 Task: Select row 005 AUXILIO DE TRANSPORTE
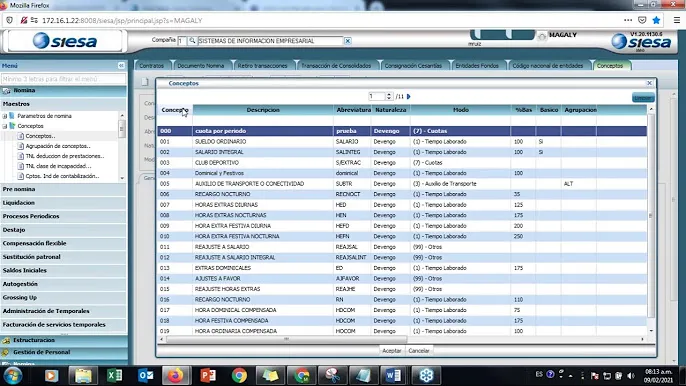[402, 184]
